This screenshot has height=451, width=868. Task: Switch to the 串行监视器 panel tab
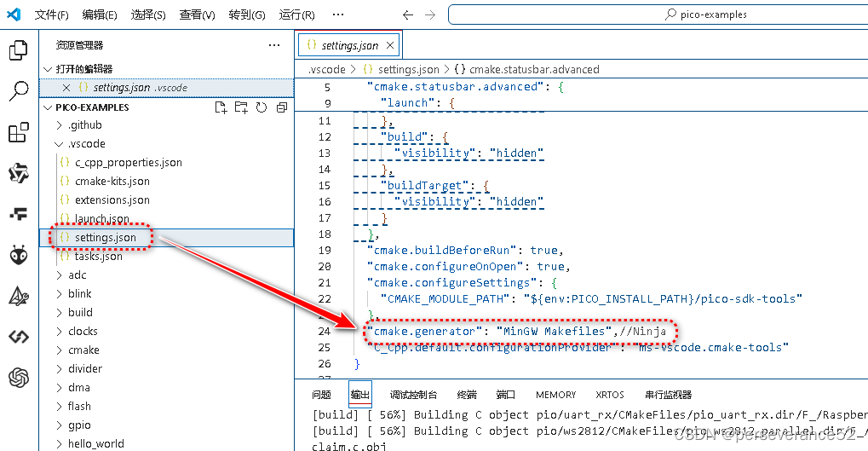(x=668, y=395)
